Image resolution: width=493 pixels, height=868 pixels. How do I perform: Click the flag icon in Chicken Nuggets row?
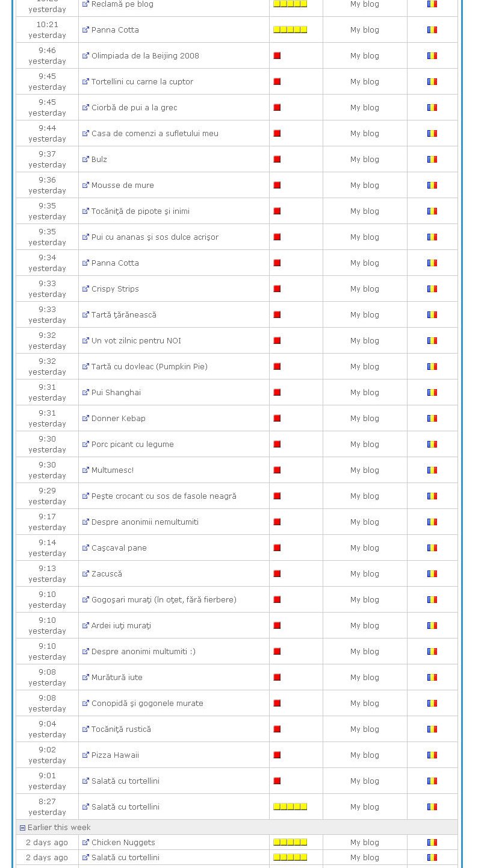[432, 843]
